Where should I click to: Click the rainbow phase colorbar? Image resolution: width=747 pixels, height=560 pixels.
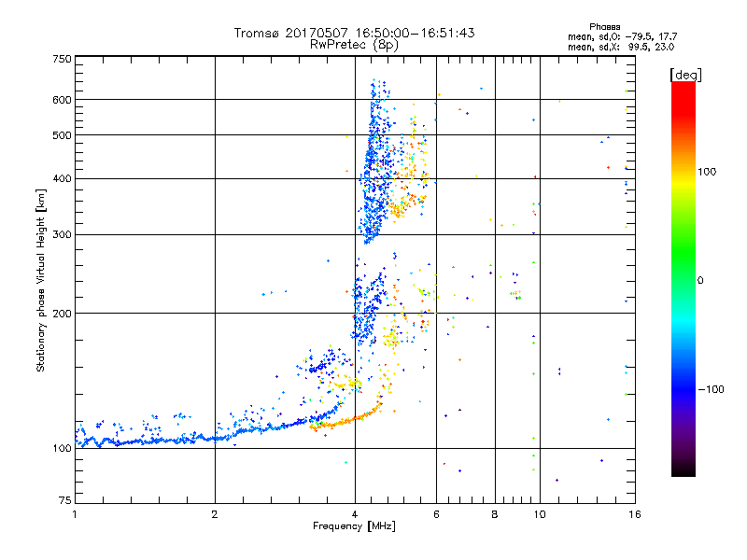pyautogui.click(x=684, y=278)
